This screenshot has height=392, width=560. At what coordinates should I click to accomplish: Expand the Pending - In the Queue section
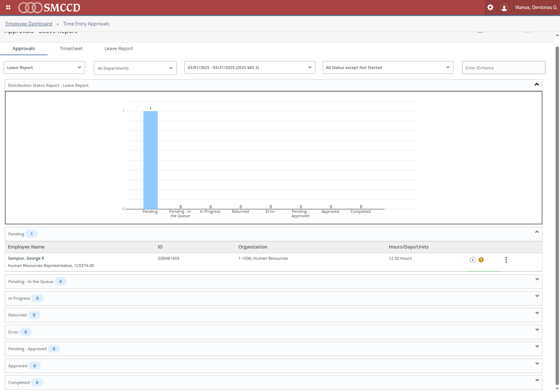click(x=537, y=279)
